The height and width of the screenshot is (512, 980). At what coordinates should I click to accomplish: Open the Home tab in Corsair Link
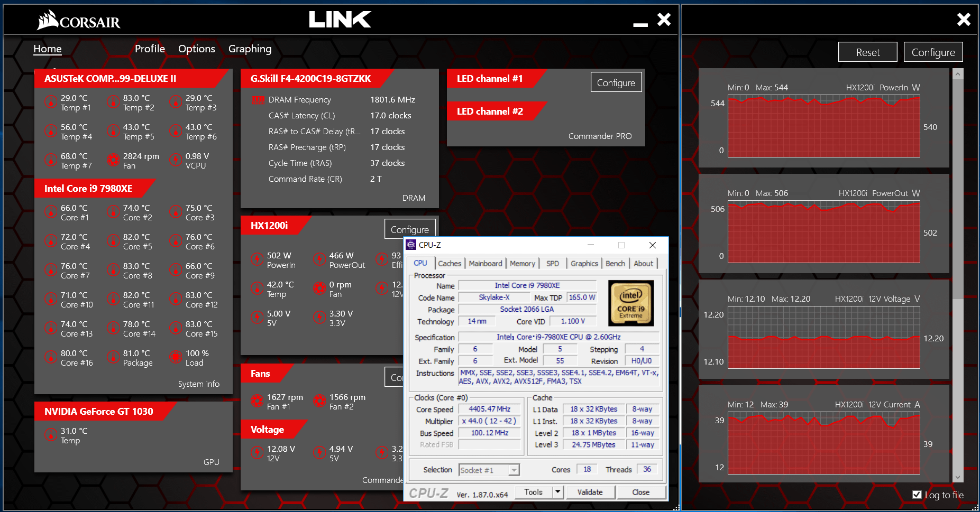pos(48,49)
